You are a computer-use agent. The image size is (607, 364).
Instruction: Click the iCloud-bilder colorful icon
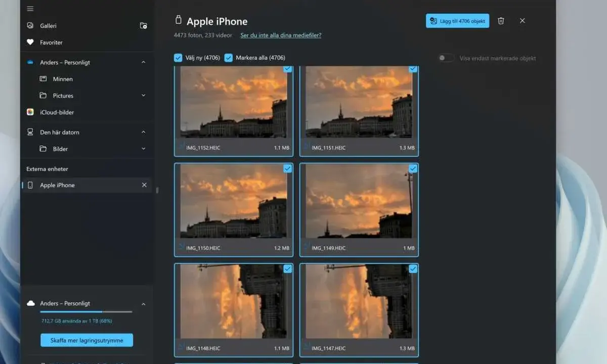point(30,112)
